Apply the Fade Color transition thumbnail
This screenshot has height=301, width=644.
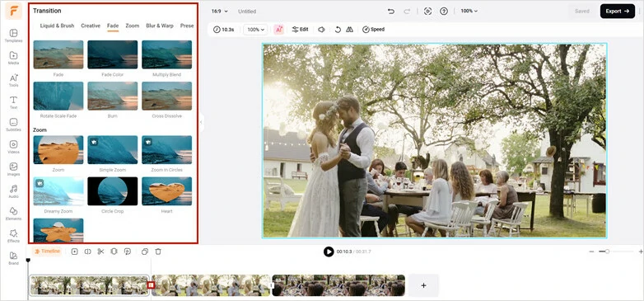[x=113, y=54]
